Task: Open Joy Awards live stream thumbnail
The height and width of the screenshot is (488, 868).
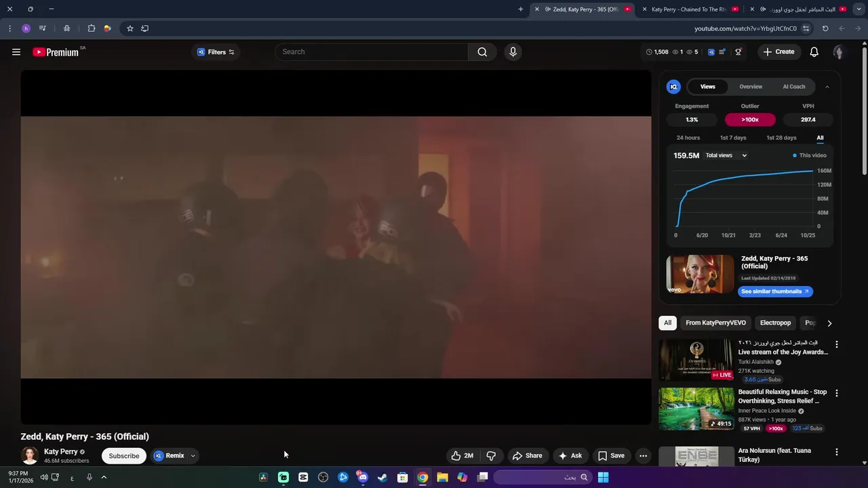Action: tap(696, 360)
